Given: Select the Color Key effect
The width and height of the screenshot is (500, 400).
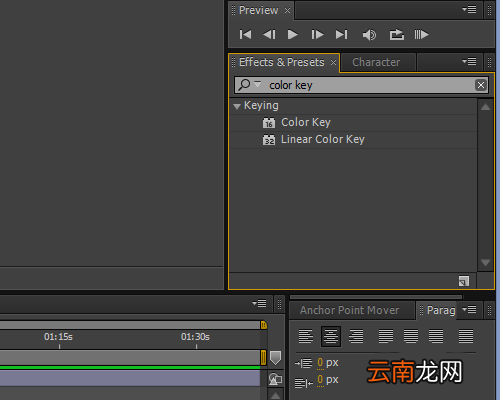Looking at the screenshot, I should pyautogui.click(x=306, y=122).
